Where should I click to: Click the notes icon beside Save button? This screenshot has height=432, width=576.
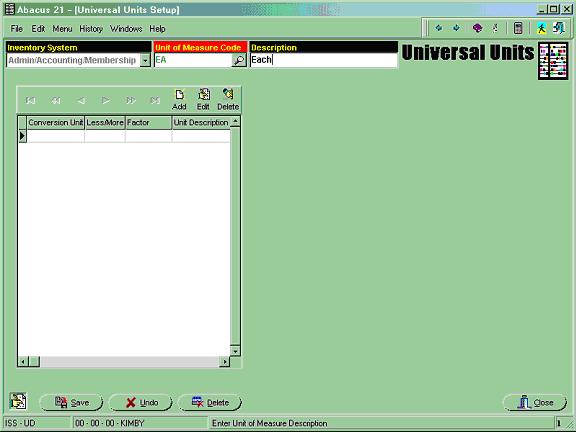click(18, 401)
